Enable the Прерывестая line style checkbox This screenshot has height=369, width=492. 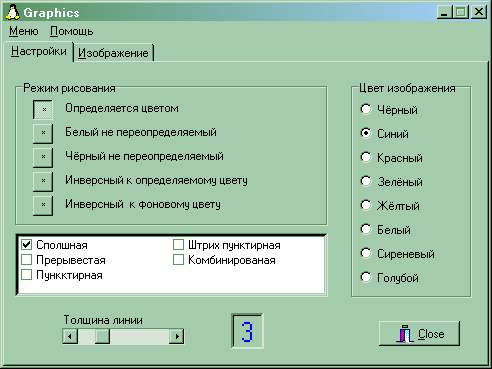coord(26,260)
